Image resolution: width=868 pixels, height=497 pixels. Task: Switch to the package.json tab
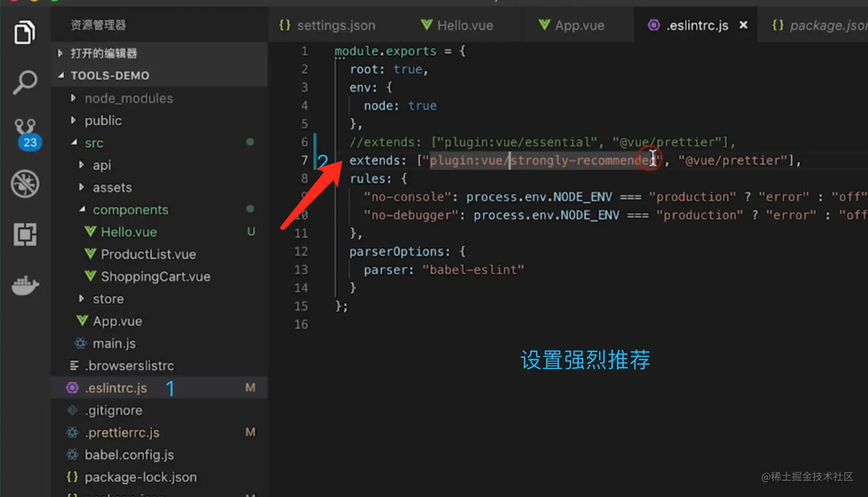point(819,25)
